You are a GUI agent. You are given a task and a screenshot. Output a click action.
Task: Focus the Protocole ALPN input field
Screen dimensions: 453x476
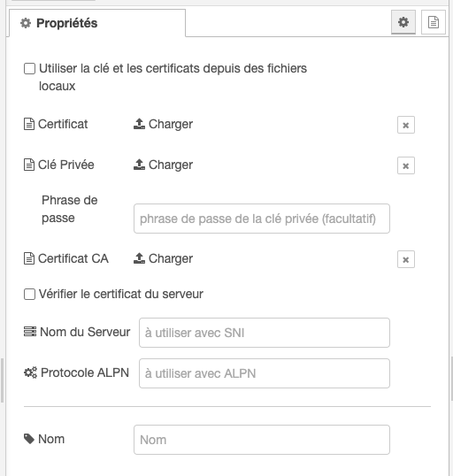coord(265,373)
